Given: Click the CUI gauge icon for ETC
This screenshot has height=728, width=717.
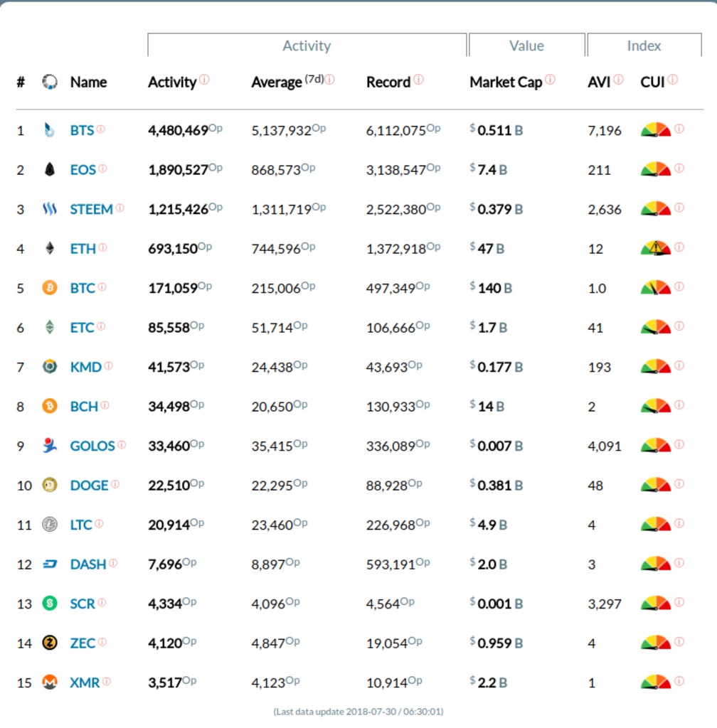Looking at the screenshot, I should click(x=656, y=327).
